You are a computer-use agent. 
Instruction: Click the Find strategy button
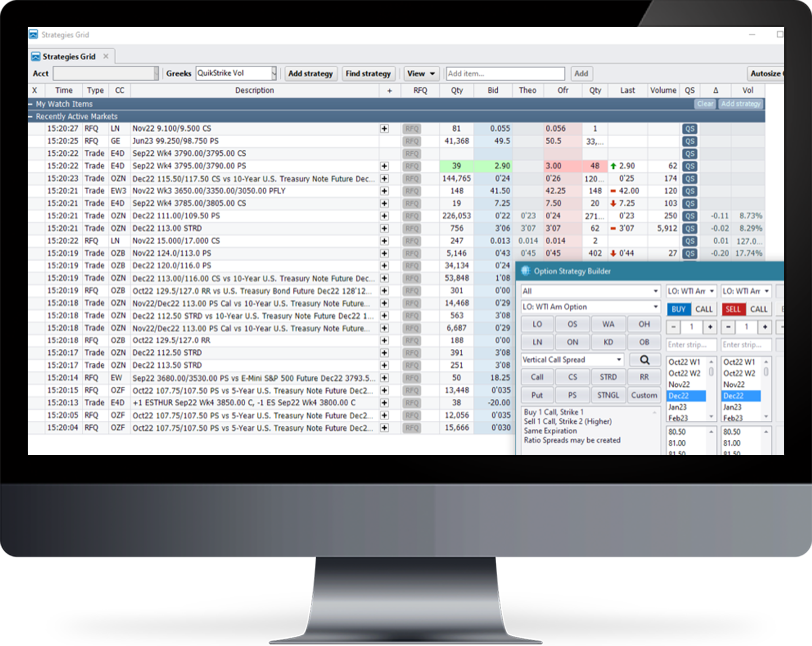click(368, 73)
